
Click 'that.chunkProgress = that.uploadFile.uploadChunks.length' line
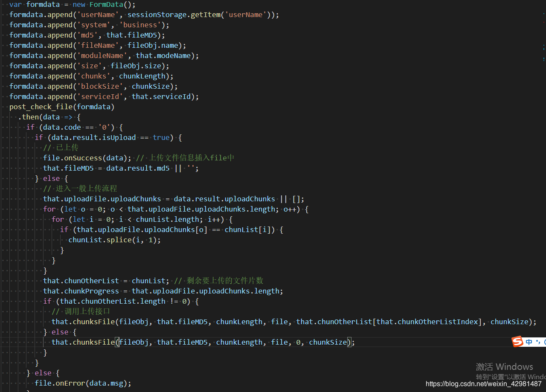(163, 291)
